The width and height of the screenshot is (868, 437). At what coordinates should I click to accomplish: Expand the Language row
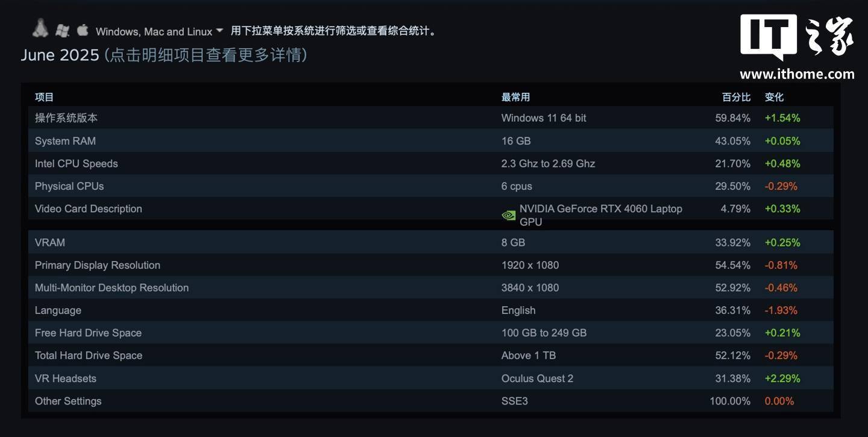430,310
